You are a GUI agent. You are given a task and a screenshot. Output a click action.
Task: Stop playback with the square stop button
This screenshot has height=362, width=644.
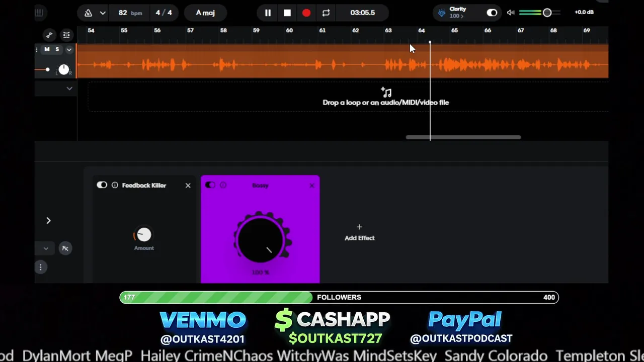(287, 13)
